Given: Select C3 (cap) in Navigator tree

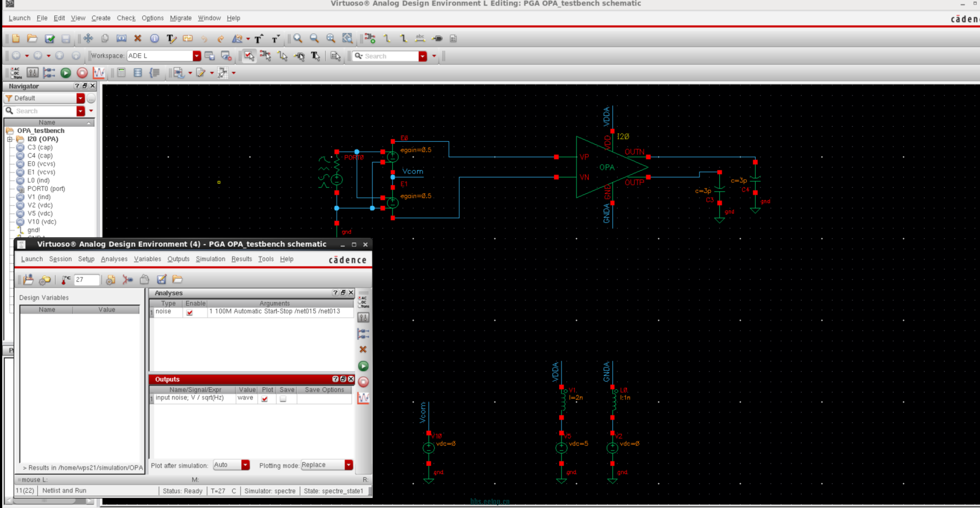Looking at the screenshot, I should click(x=40, y=147).
